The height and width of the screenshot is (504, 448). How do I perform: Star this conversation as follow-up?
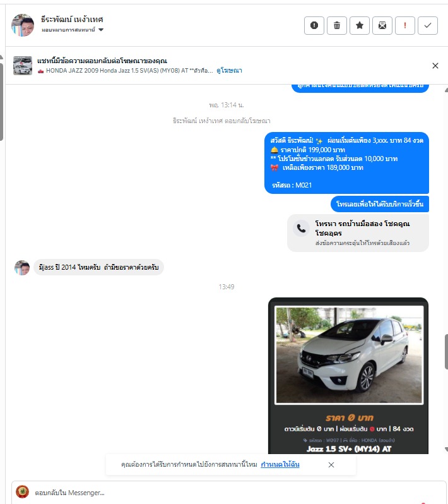pyautogui.click(x=360, y=25)
